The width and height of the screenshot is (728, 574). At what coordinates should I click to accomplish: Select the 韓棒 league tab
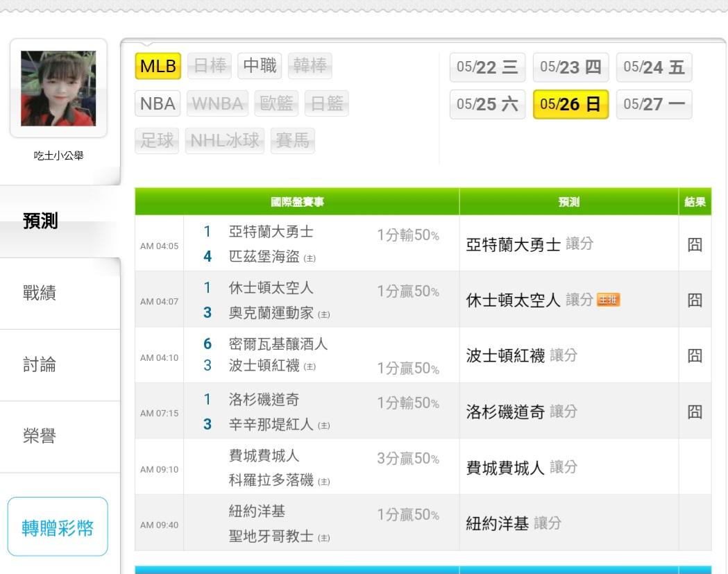click(310, 66)
